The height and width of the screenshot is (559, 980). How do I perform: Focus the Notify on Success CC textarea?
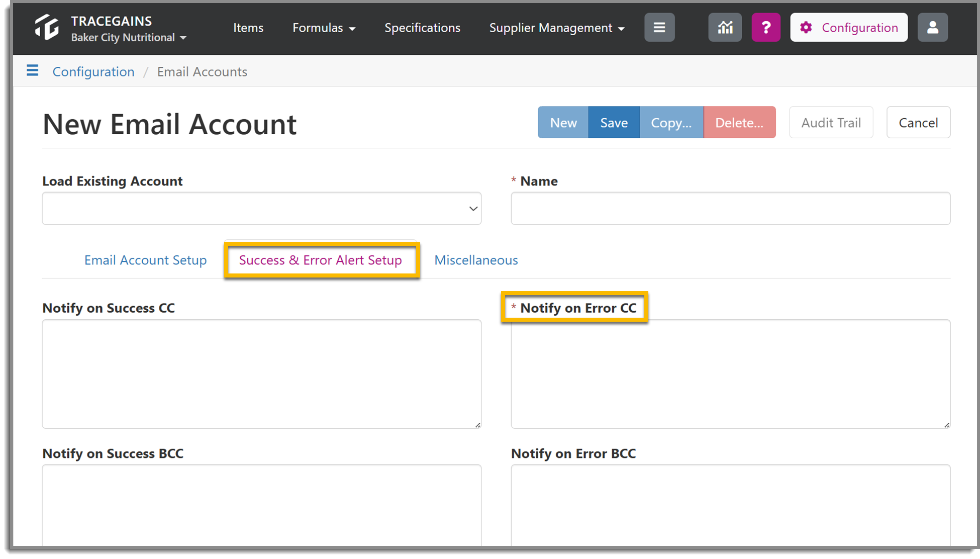click(x=262, y=374)
